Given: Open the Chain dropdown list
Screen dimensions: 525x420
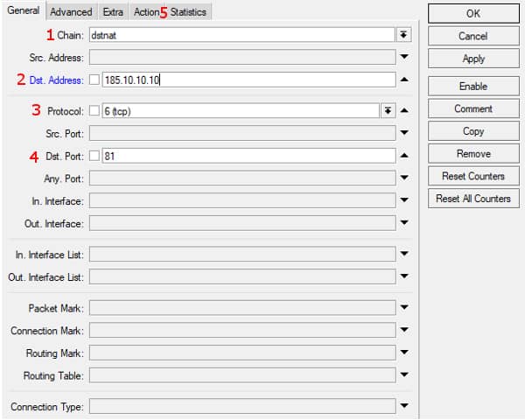Looking at the screenshot, I should [403, 35].
